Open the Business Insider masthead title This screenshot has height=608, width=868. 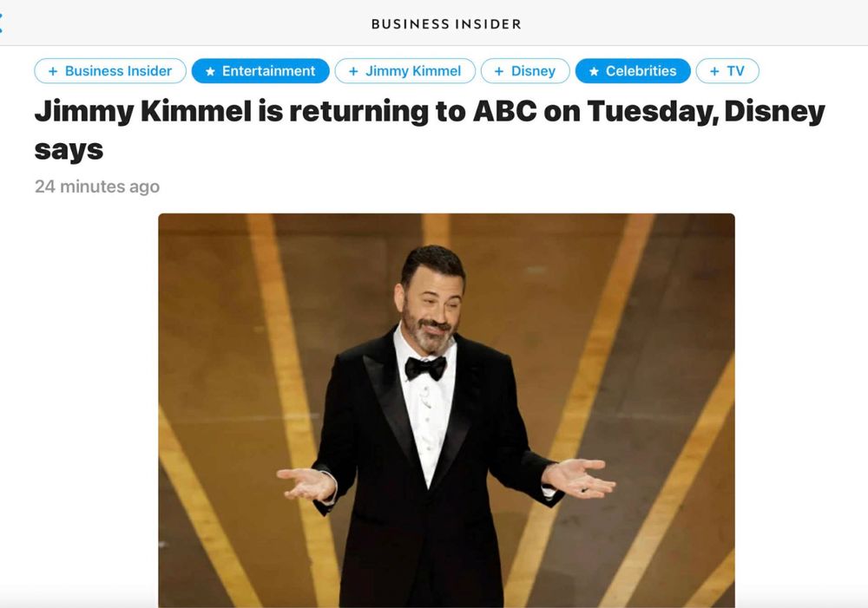[446, 23]
